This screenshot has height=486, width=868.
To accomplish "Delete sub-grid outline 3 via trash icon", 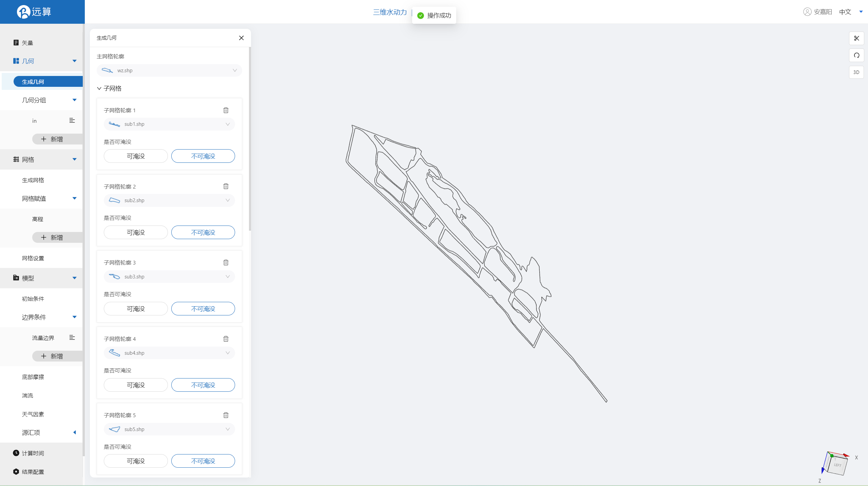I will [226, 263].
